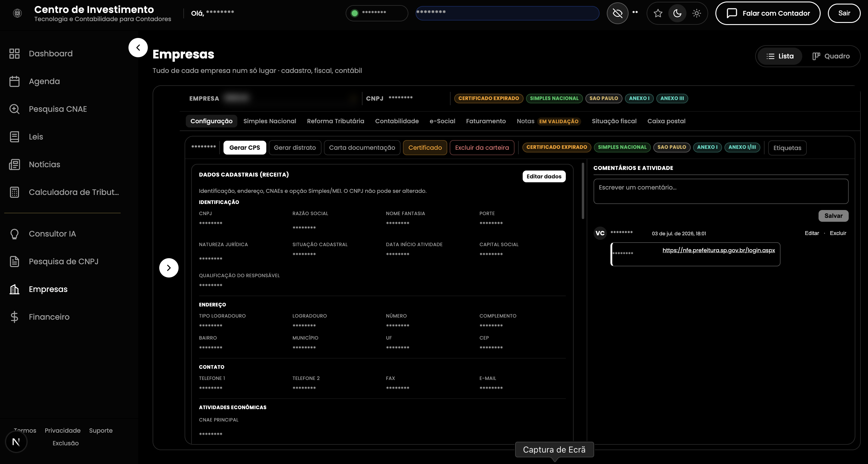Switch to Lista view
Screen dimensions: 868x464
(780, 56)
